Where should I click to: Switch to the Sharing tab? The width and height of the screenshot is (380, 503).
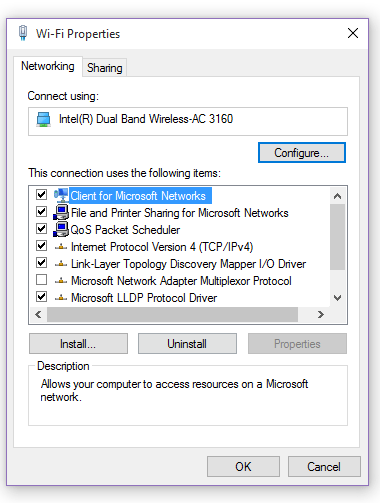pyautogui.click(x=105, y=68)
